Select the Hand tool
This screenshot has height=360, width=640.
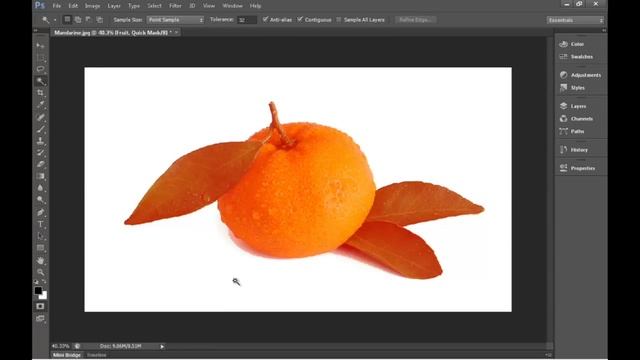coord(40,260)
